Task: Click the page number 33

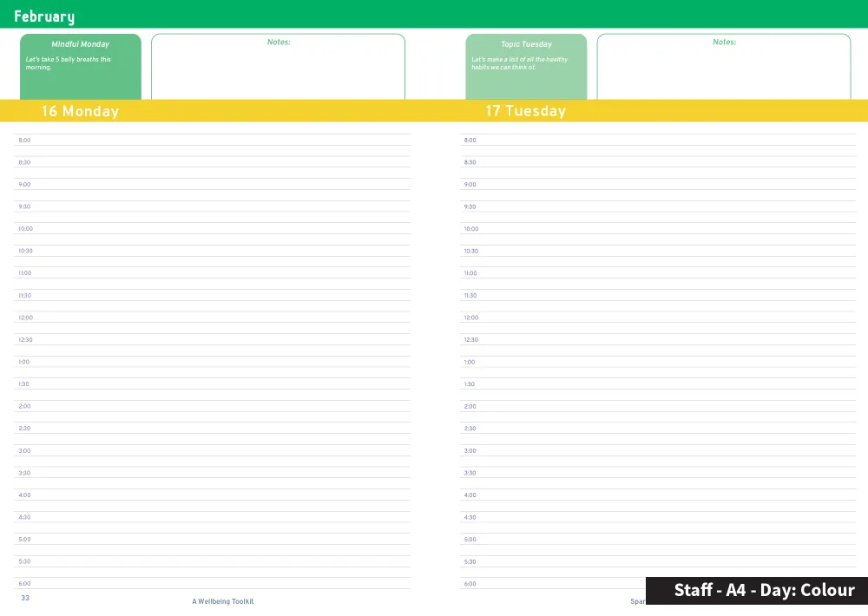Action: click(25, 598)
